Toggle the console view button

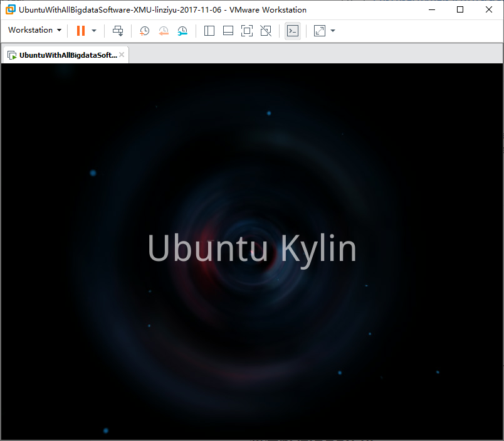(x=293, y=31)
